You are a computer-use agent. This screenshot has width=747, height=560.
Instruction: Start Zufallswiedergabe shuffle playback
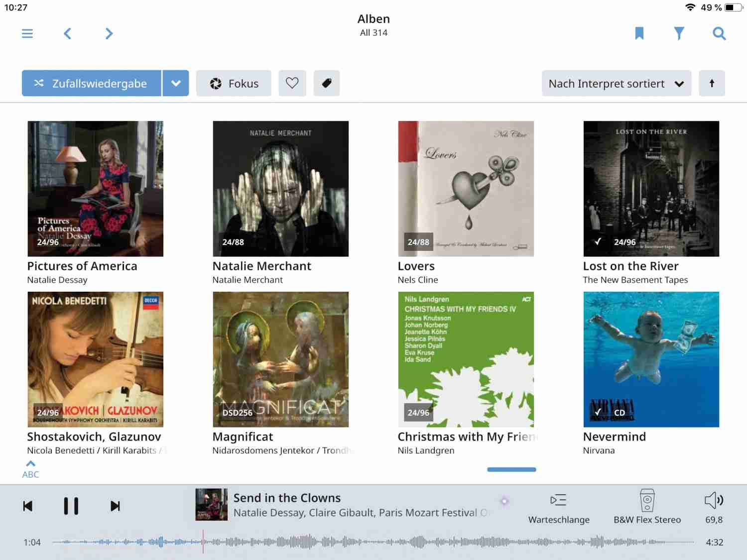[92, 83]
